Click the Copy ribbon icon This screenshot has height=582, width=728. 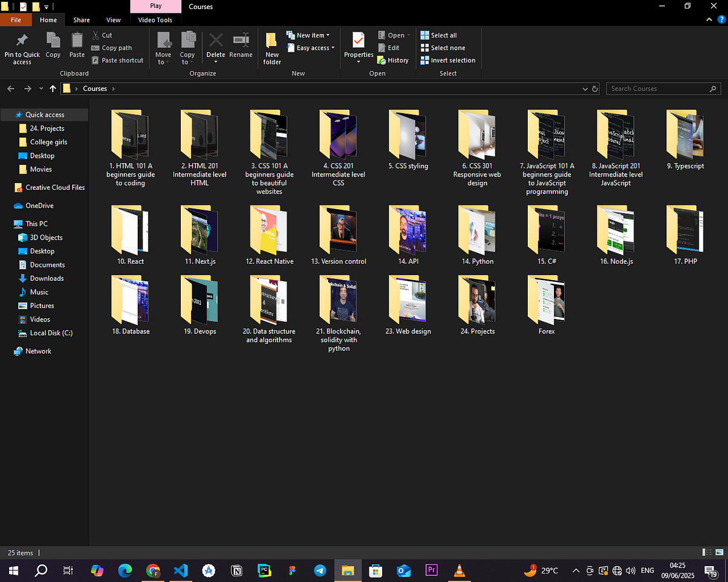pos(53,40)
